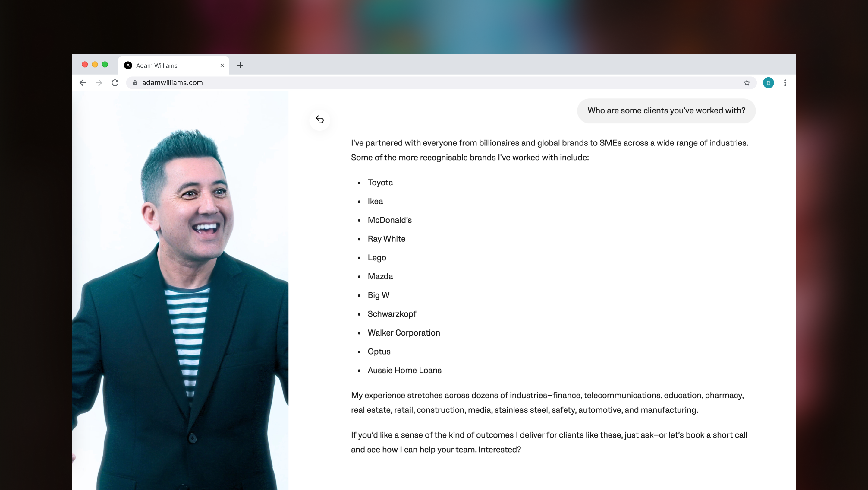The image size is (868, 490).
Task: Close the Adam Williams tab
Action: [x=222, y=65]
